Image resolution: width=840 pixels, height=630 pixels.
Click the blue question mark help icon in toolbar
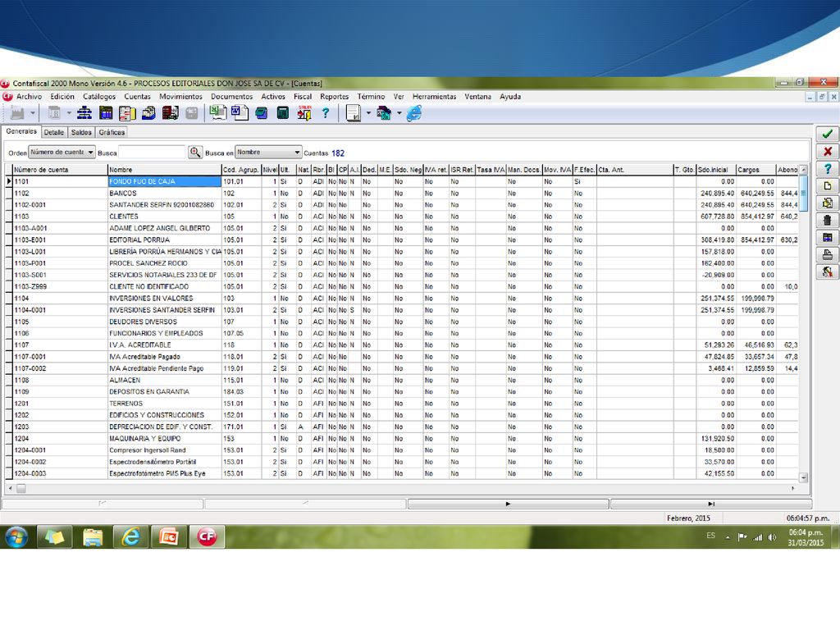pyautogui.click(x=325, y=113)
